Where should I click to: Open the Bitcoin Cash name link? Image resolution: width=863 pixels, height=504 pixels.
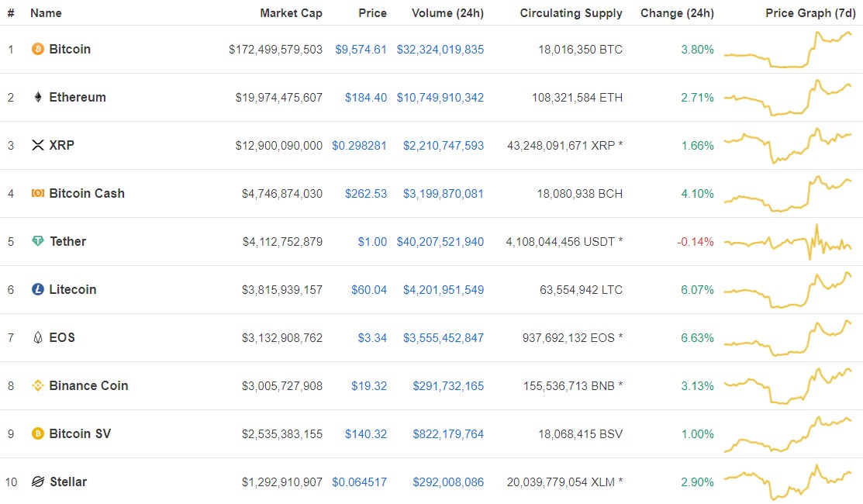pos(87,193)
